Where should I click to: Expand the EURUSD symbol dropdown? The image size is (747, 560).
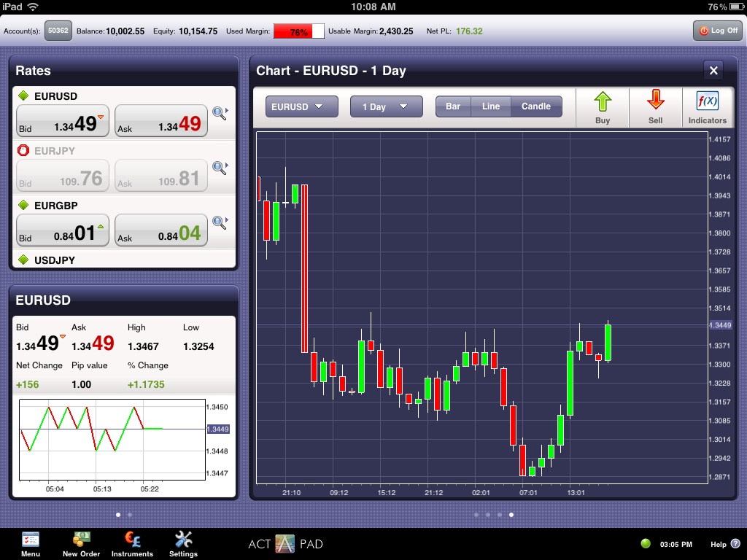pyautogui.click(x=301, y=106)
